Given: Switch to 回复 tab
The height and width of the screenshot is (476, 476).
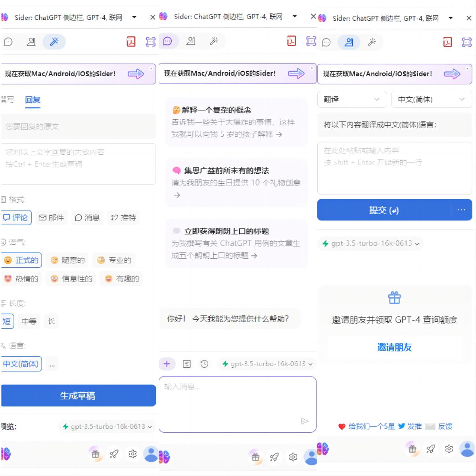Looking at the screenshot, I should tap(33, 100).
